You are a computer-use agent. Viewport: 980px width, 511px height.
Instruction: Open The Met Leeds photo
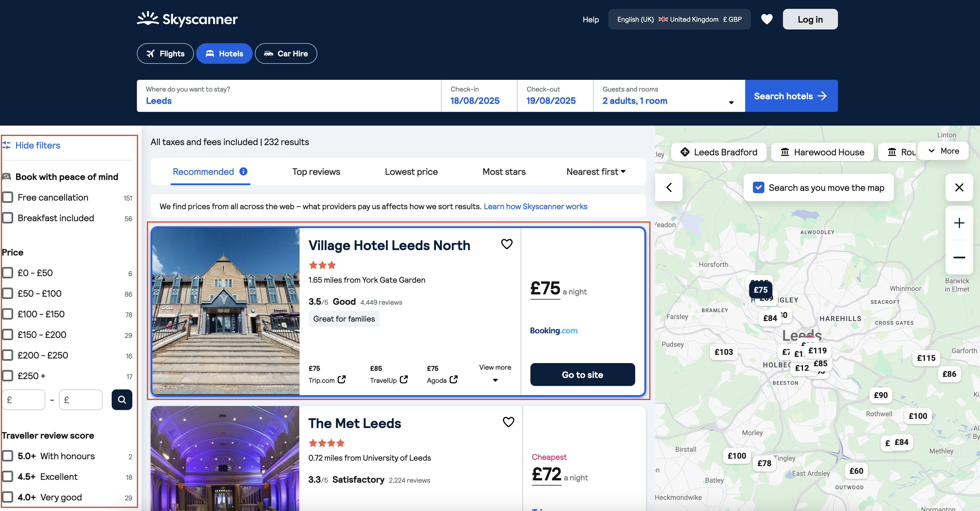point(225,459)
